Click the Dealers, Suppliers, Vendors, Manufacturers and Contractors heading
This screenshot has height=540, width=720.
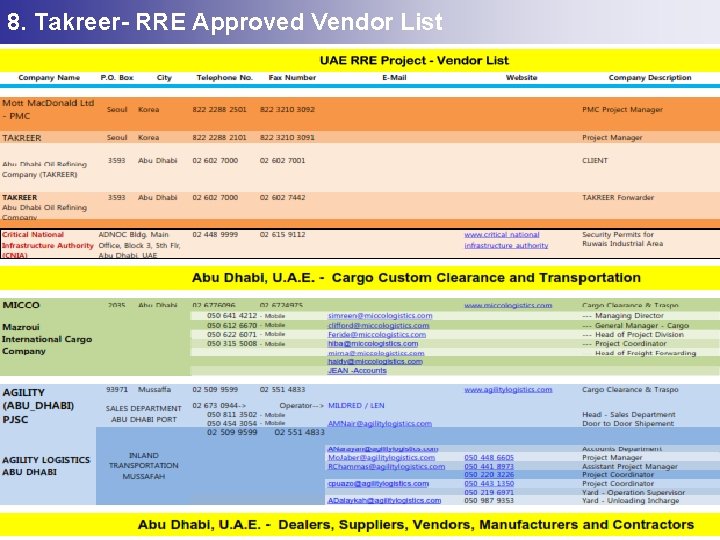[486, 524]
